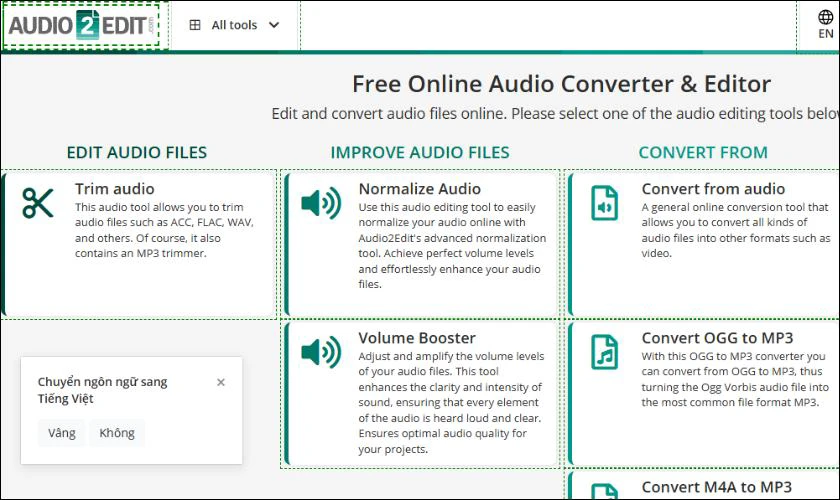Open the Volume Booster title
Screen dimensions: 840x500
417,338
